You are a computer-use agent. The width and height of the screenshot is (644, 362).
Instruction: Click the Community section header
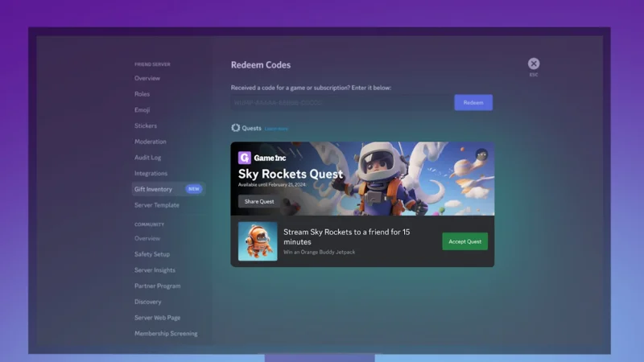click(x=149, y=224)
